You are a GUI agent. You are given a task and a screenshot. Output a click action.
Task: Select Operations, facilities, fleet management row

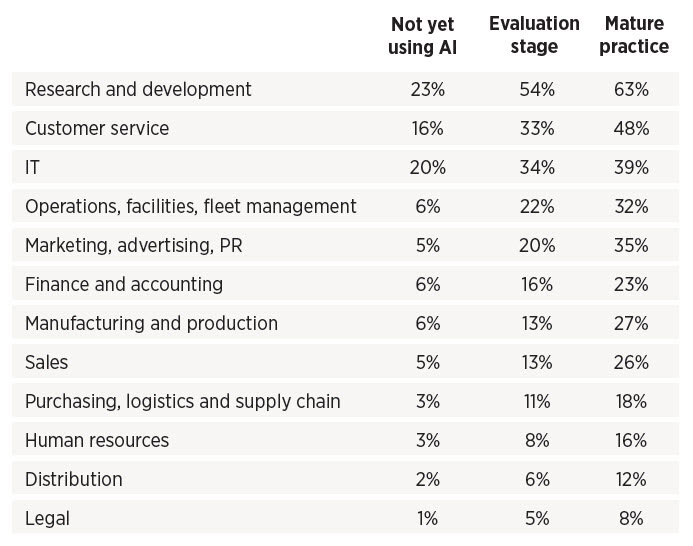190,207
